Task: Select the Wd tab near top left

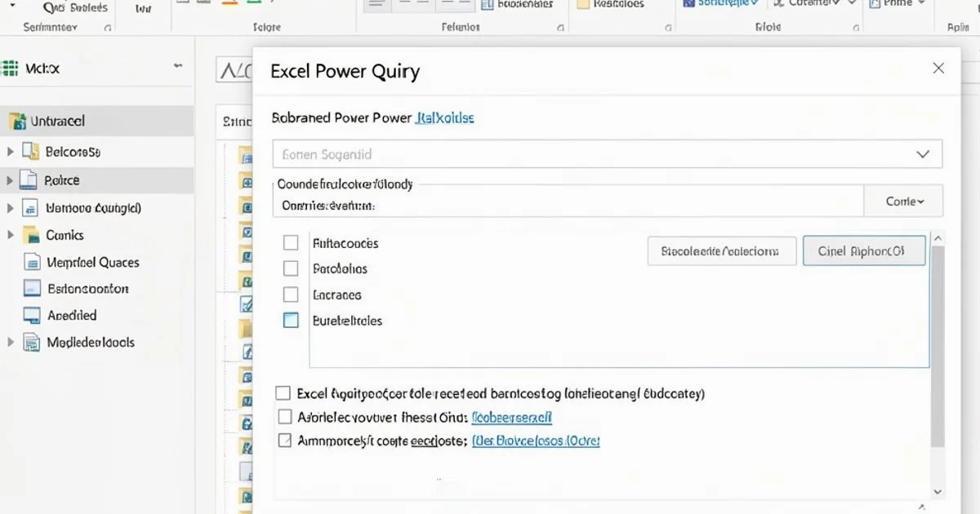Action: [145, 10]
